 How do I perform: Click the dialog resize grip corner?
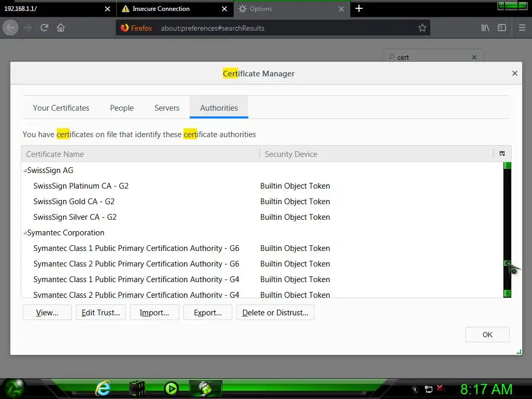[x=519, y=352]
